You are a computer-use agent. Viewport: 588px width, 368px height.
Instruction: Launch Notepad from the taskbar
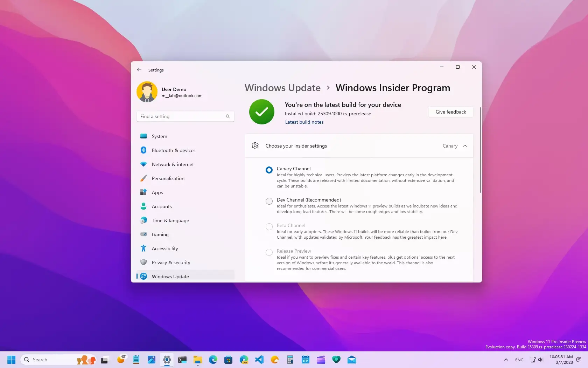click(x=136, y=360)
